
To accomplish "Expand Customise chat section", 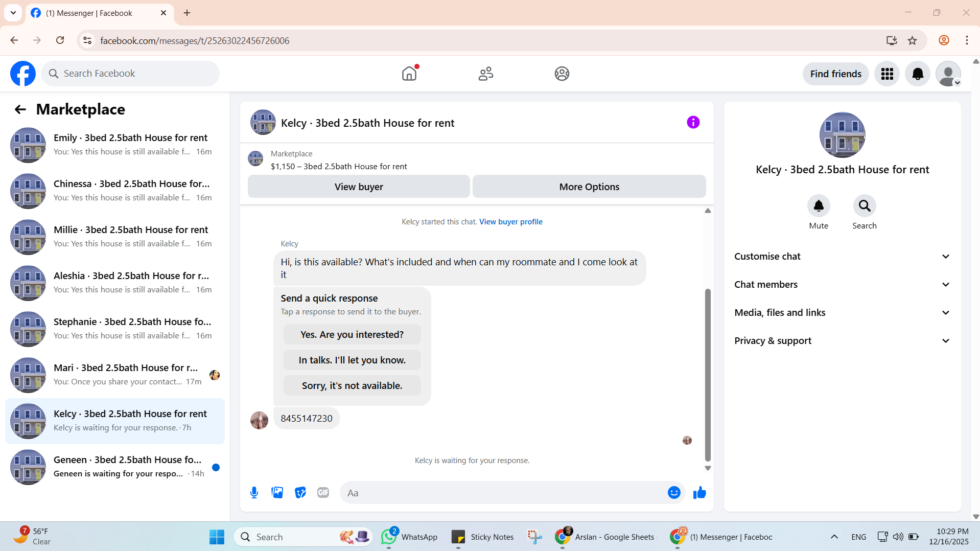I will click(x=842, y=257).
